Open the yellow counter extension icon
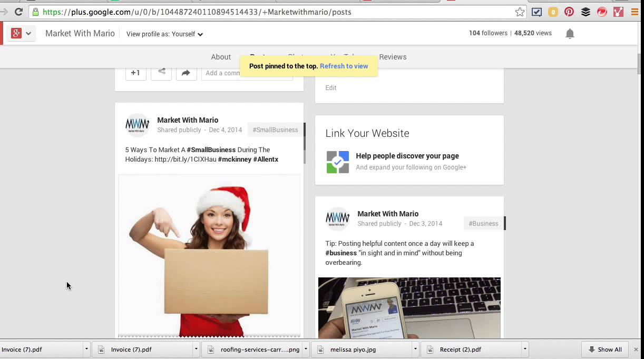The width and height of the screenshot is (644, 359). tap(553, 12)
